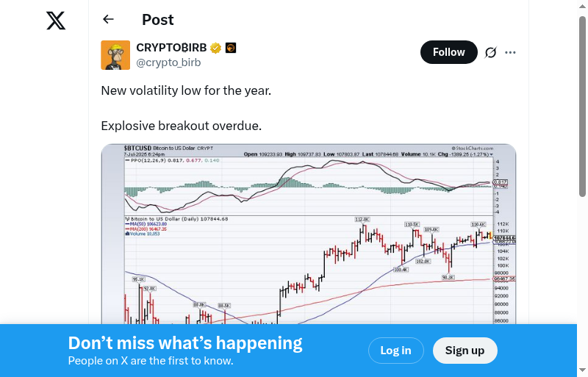Click the CRYPTOBIRB display name

(171, 49)
